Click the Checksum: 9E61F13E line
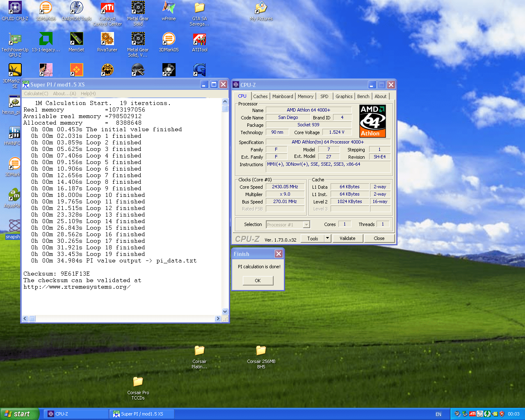 (x=57, y=274)
